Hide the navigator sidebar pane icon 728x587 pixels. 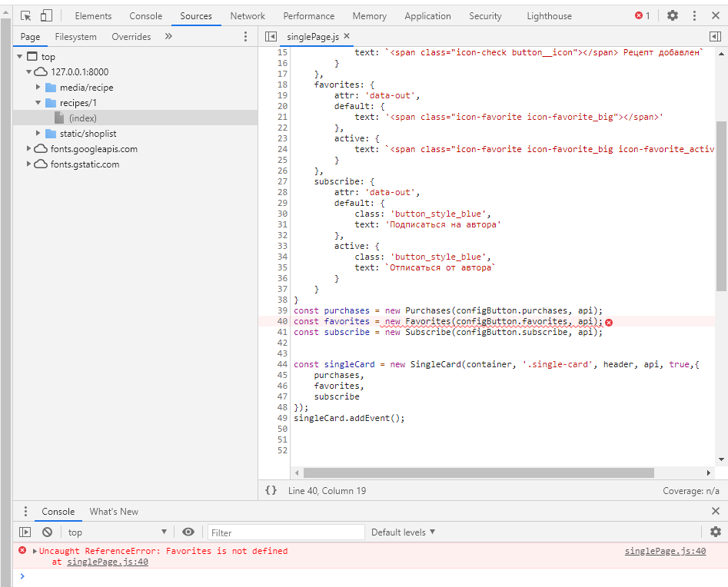pos(271,36)
